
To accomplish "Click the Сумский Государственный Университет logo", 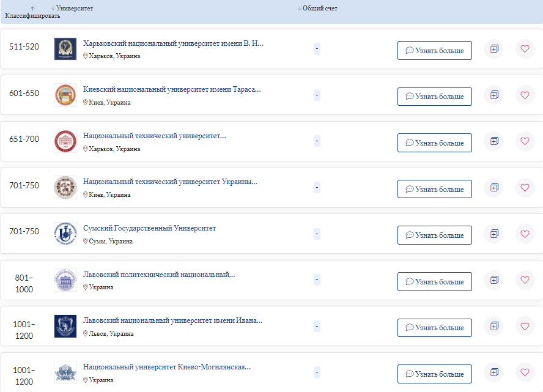I will [65, 234].
